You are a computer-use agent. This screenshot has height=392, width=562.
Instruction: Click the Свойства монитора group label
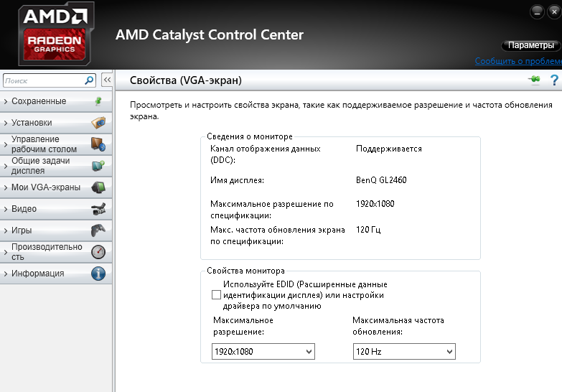[x=245, y=271]
